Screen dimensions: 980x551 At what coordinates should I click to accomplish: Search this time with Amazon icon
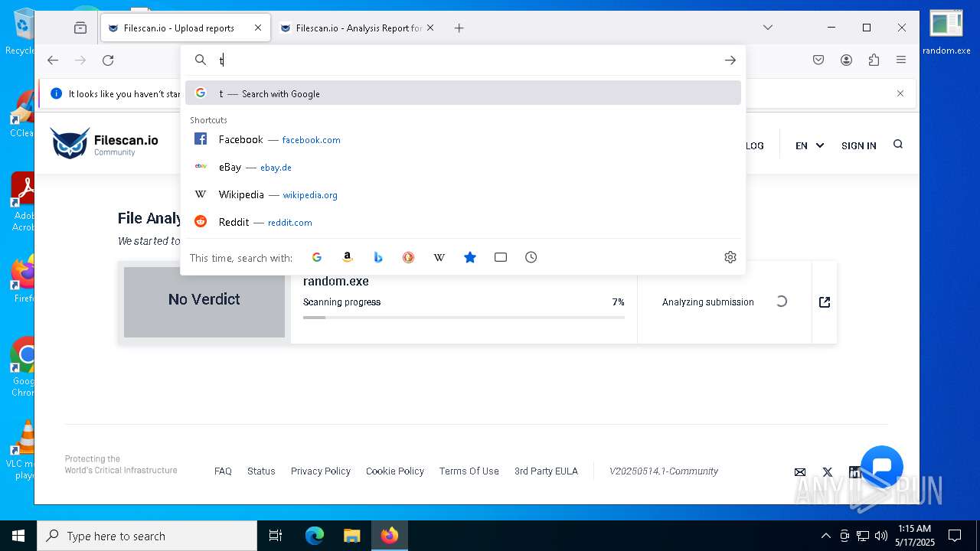point(348,257)
